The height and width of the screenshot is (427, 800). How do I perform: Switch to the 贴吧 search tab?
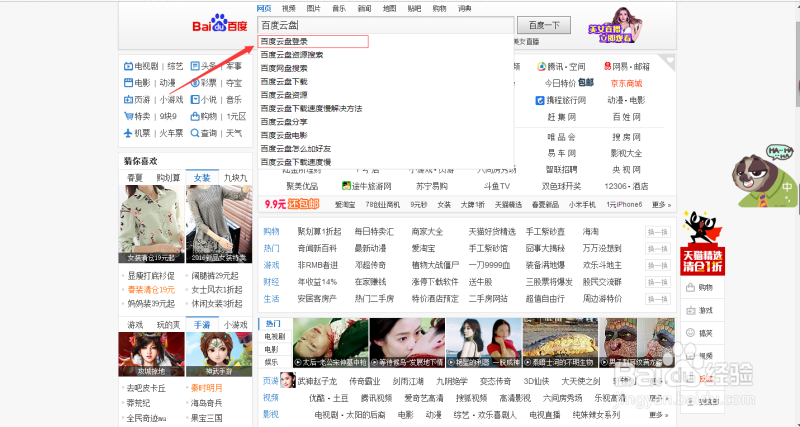tap(414, 8)
